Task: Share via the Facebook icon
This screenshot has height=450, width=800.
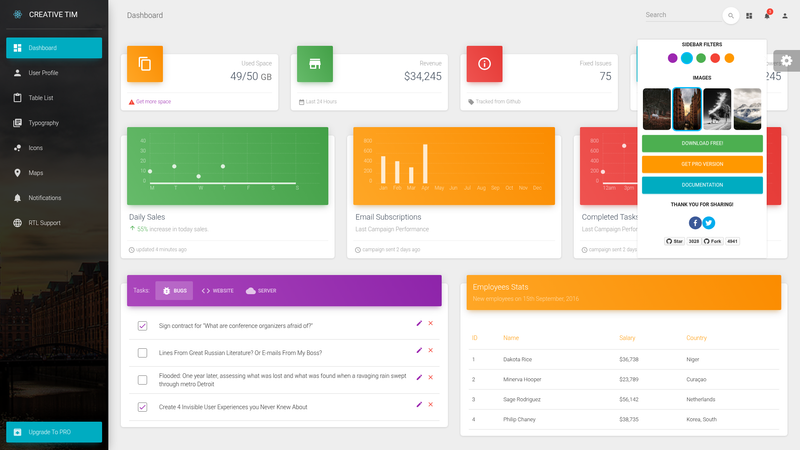Action: (x=695, y=223)
